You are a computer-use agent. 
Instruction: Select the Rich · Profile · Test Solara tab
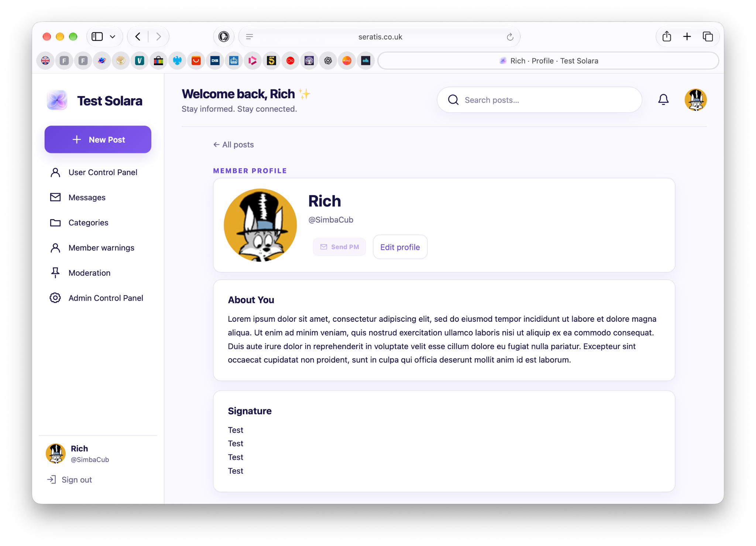pos(549,61)
